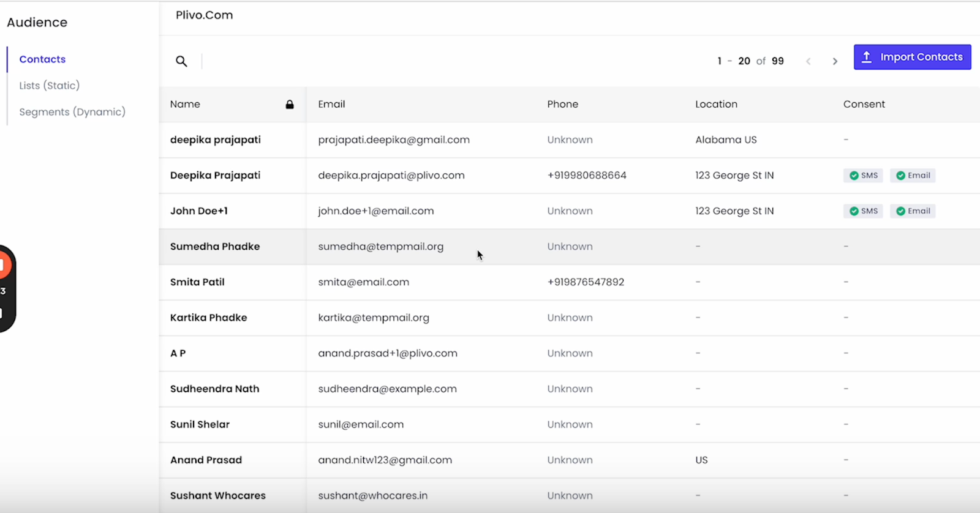
Task: Open the Contacts section
Action: (x=42, y=59)
